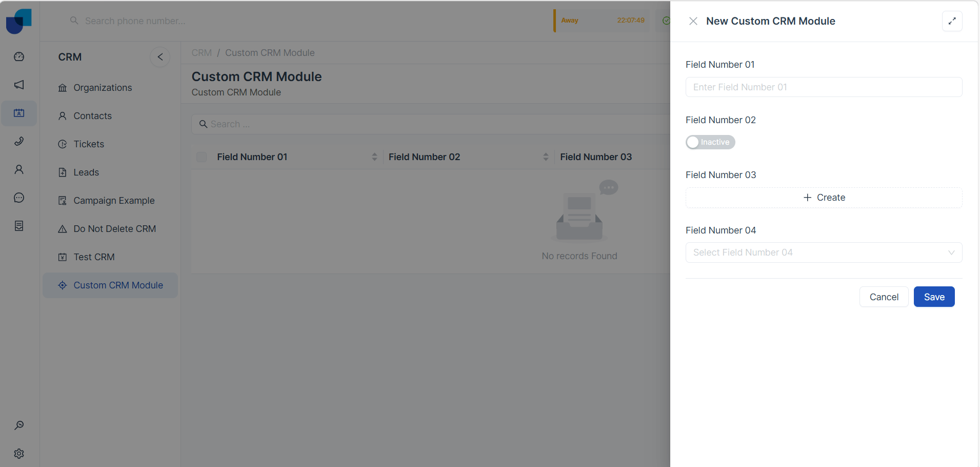Open the campaigns megaphone icon
980x467 pixels.
19,85
